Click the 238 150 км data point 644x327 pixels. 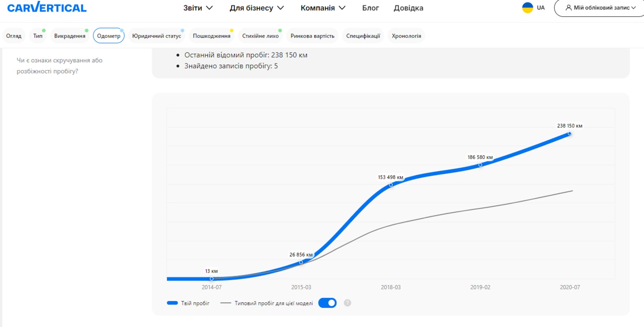[x=569, y=134]
